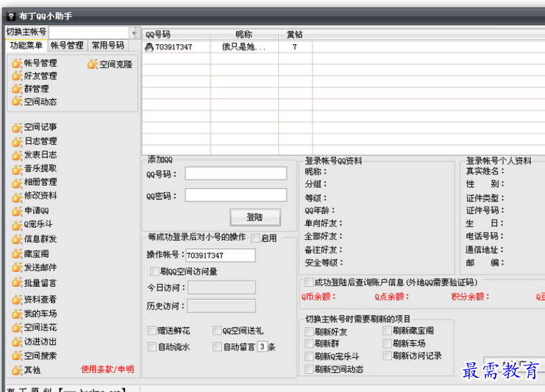Image resolution: width=545 pixels, height=392 pixels.
Task: Click the QQ号码 column header
Action: tap(176, 35)
